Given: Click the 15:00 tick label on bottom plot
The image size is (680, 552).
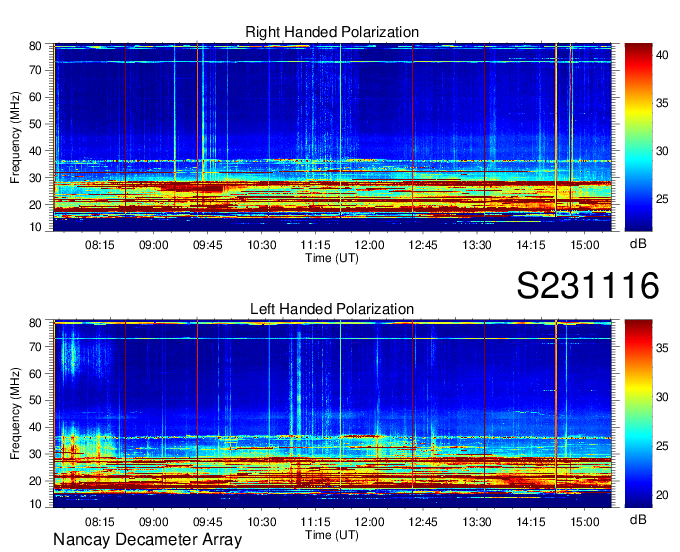Looking at the screenshot, I should (x=584, y=522).
